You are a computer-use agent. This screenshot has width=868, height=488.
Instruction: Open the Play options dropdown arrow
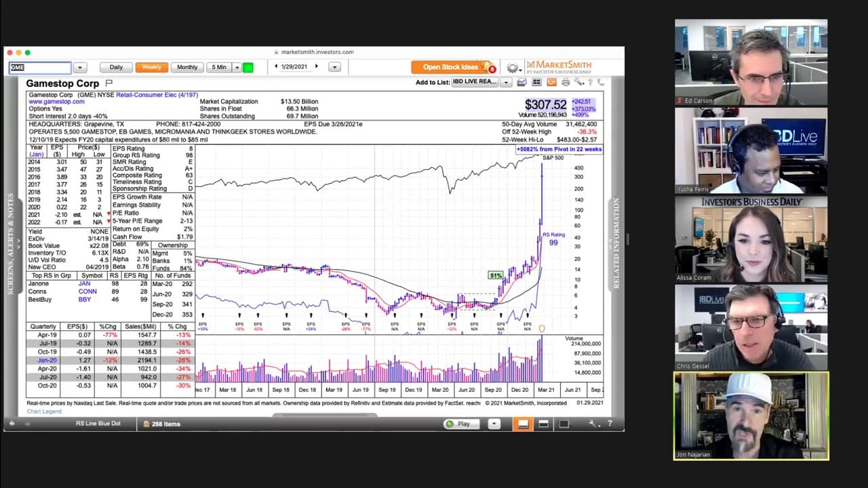[x=494, y=424]
